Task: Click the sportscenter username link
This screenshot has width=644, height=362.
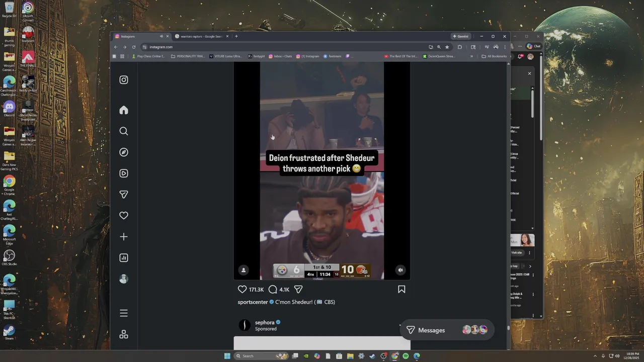Action: click(253, 302)
